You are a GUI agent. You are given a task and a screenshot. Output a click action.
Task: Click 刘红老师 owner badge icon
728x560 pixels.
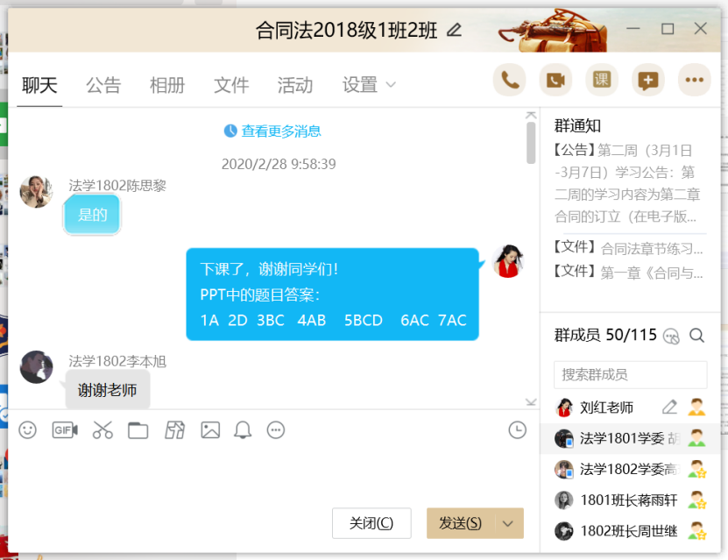696,408
